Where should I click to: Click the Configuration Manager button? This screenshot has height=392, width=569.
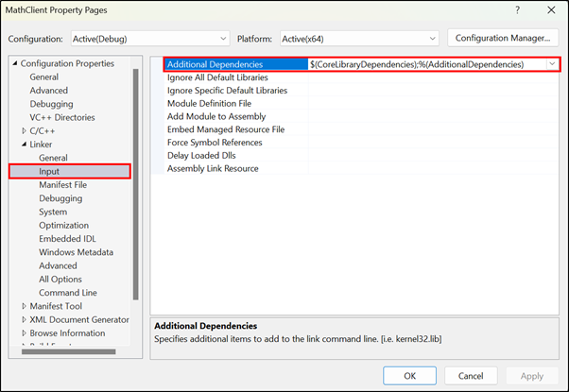coord(503,38)
